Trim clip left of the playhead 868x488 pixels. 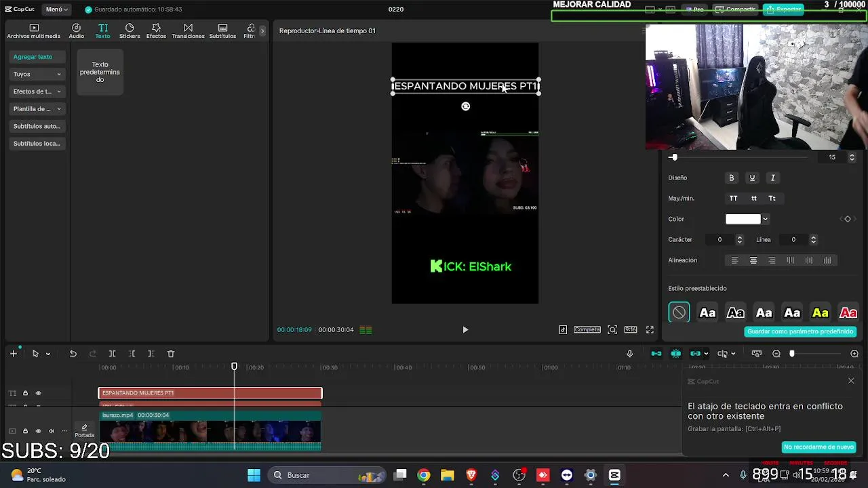[x=132, y=354]
